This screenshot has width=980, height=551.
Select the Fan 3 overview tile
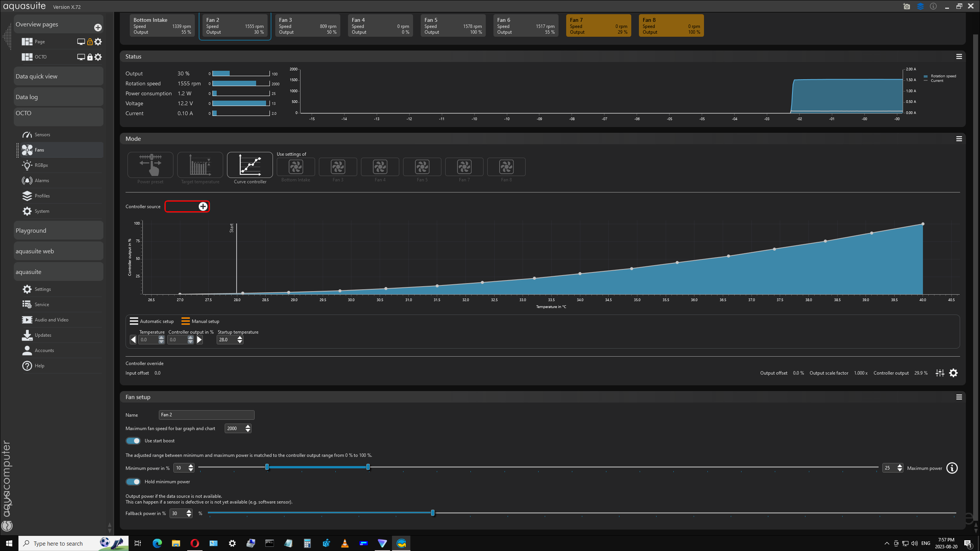tap(307, 26)
